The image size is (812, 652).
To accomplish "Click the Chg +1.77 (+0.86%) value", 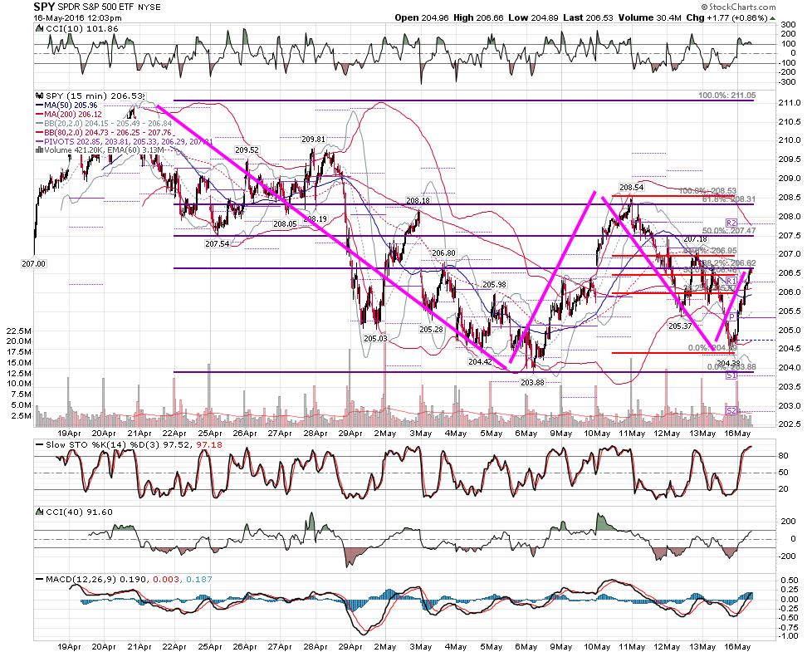I will [x=726, y=17].
